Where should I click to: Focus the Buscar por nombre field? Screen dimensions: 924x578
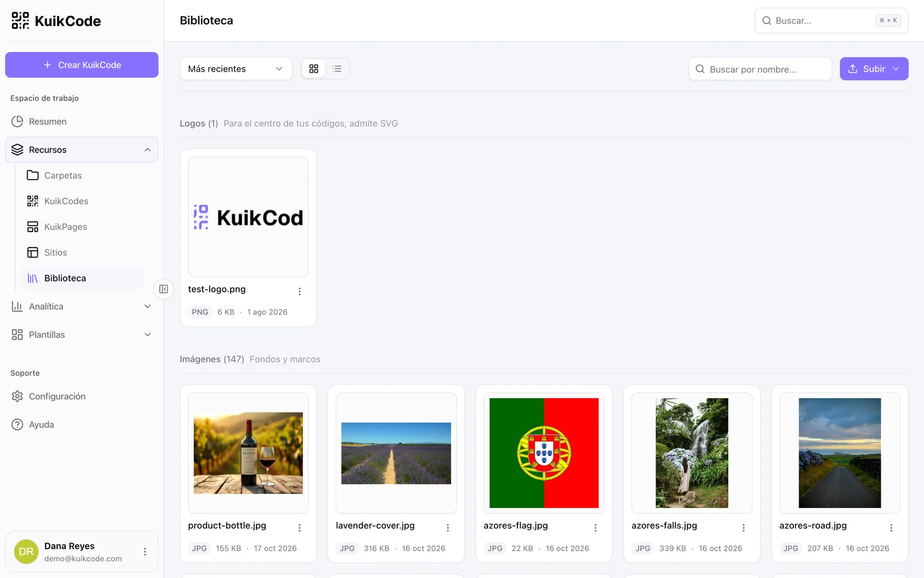(x=760, y=69)
